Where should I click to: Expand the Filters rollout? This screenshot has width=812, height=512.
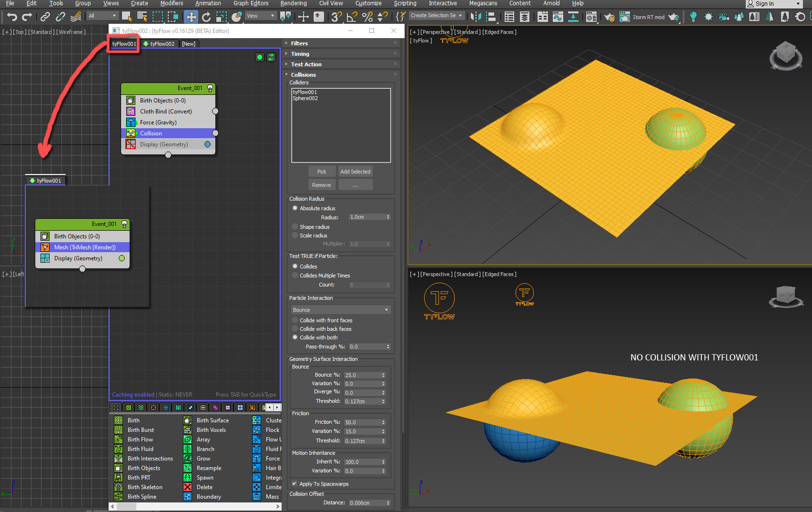tap(341, 43)
